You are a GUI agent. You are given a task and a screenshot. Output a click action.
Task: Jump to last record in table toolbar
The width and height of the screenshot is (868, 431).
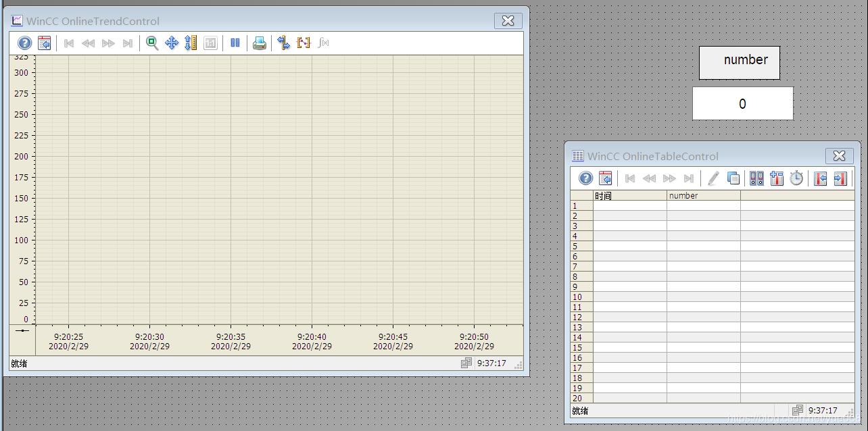pos(688,178)
